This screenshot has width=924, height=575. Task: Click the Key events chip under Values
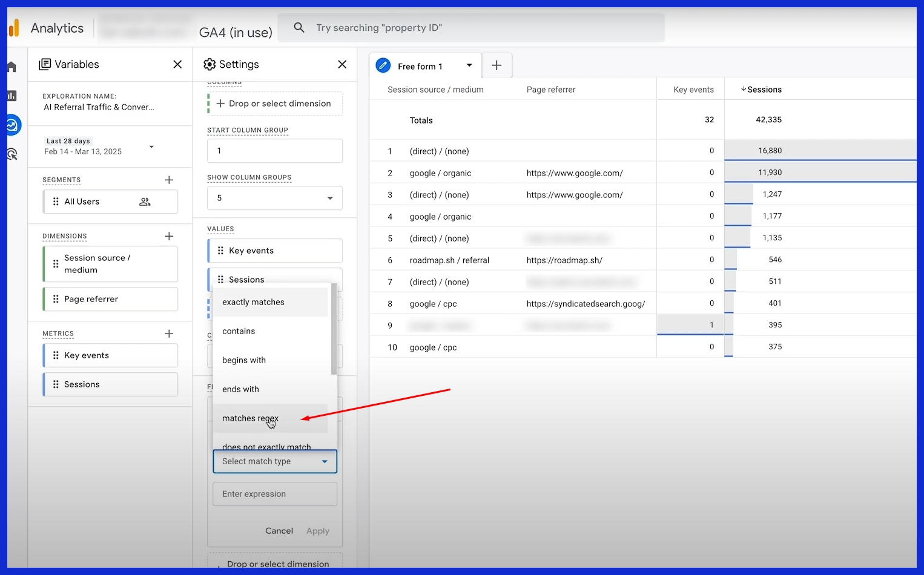(275, 251)
